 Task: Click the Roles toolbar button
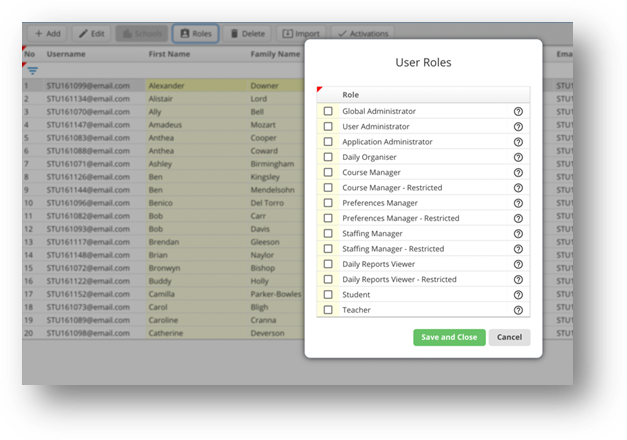[196, 34]
